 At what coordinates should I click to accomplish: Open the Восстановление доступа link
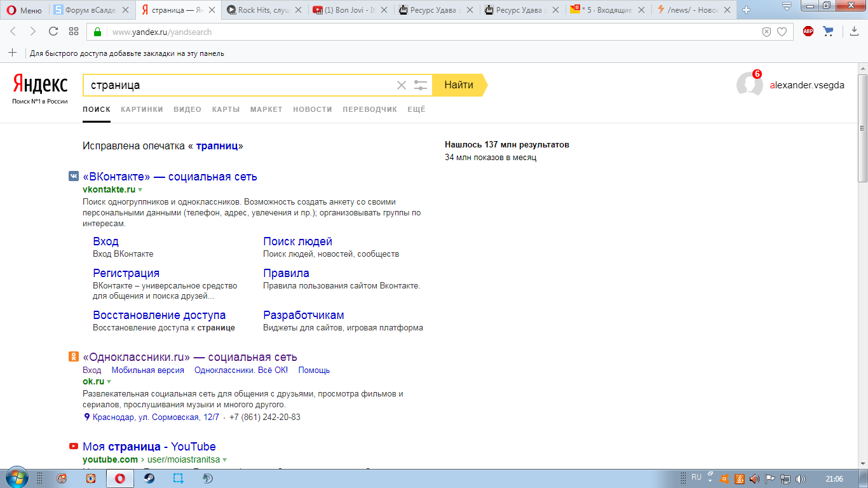tap(159, 315)
